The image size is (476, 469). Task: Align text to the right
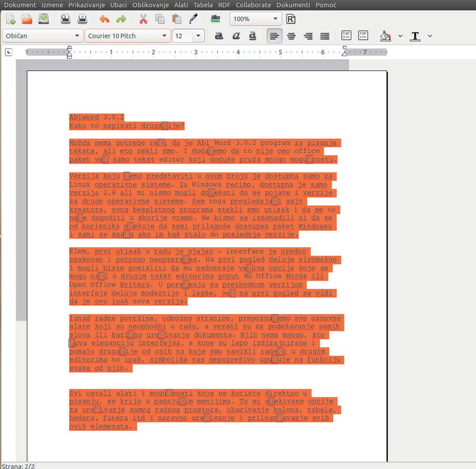click(x=308, y=36)
